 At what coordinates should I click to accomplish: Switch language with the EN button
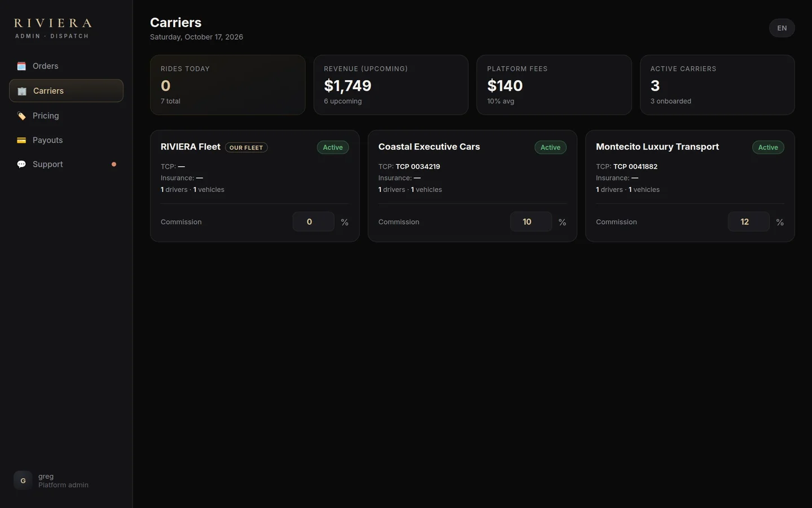click(x=782, y=28)
